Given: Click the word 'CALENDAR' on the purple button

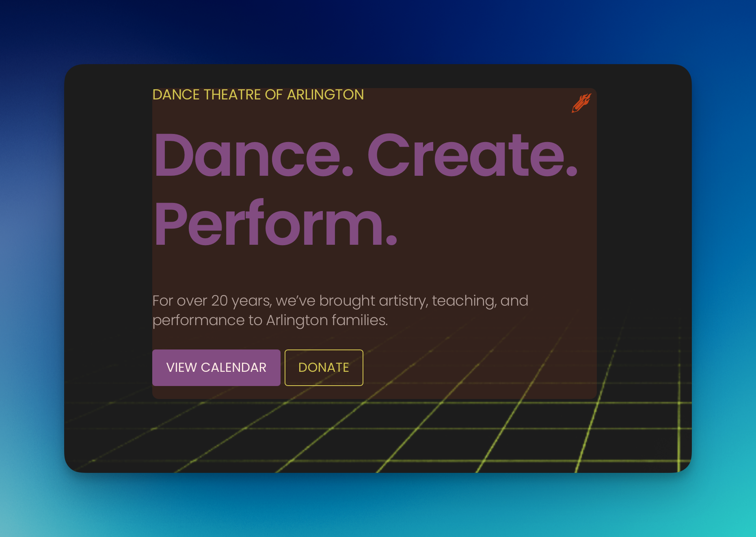Looking at the screenshot, I should tap(233, 368).
